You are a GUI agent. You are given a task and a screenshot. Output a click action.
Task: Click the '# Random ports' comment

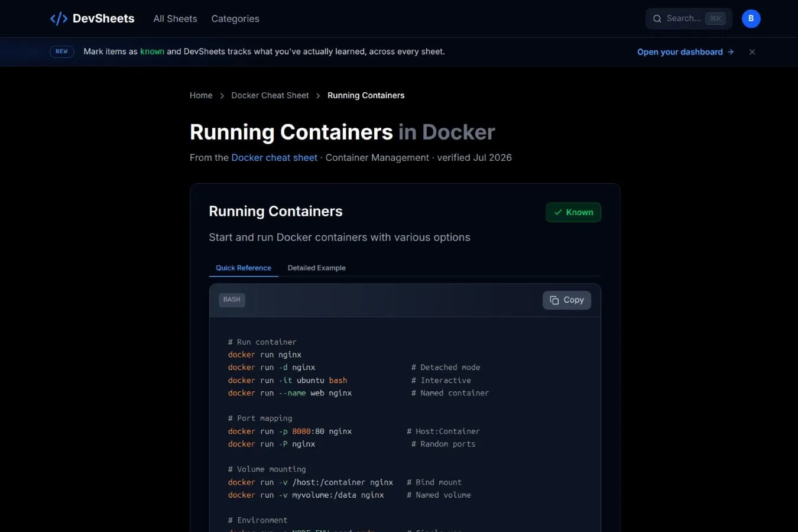click(443, 444)
